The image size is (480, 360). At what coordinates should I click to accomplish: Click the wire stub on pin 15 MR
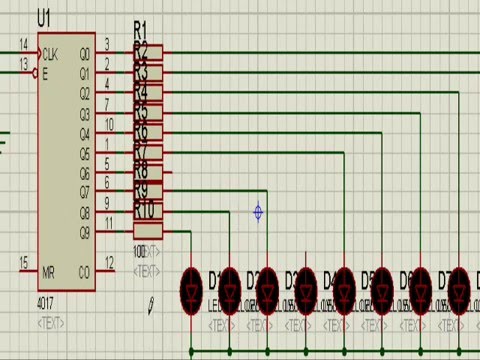click(28, 271)
